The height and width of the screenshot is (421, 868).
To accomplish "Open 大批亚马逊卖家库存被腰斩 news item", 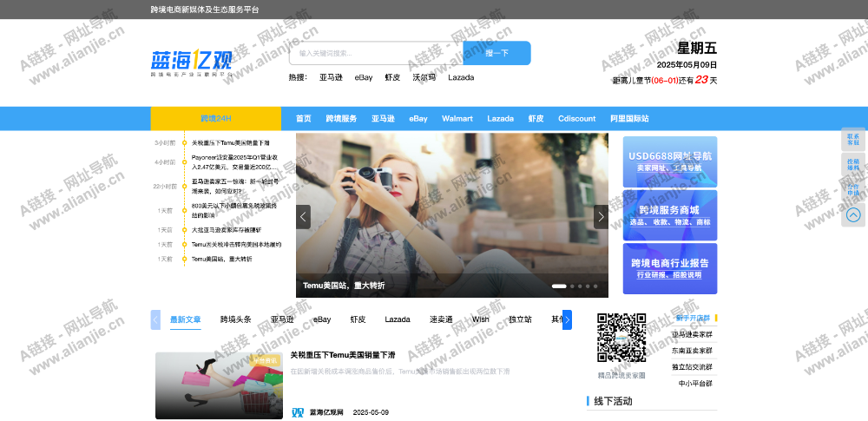I will (227, 230).
